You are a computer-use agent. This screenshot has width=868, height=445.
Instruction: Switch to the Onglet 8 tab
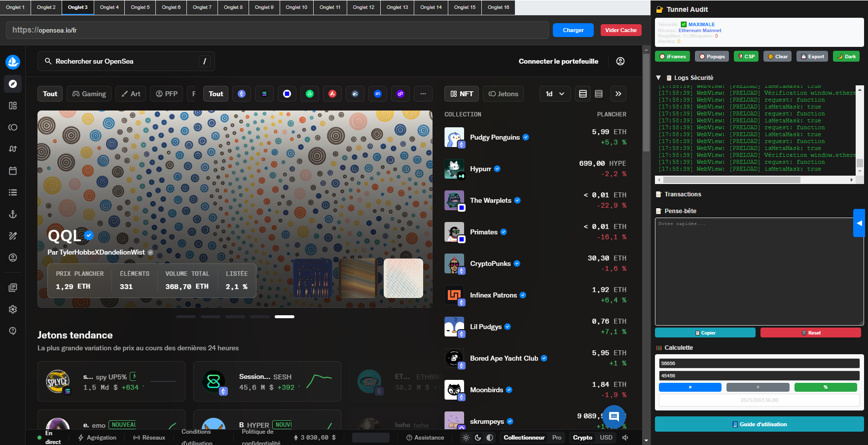pos(233,7)
